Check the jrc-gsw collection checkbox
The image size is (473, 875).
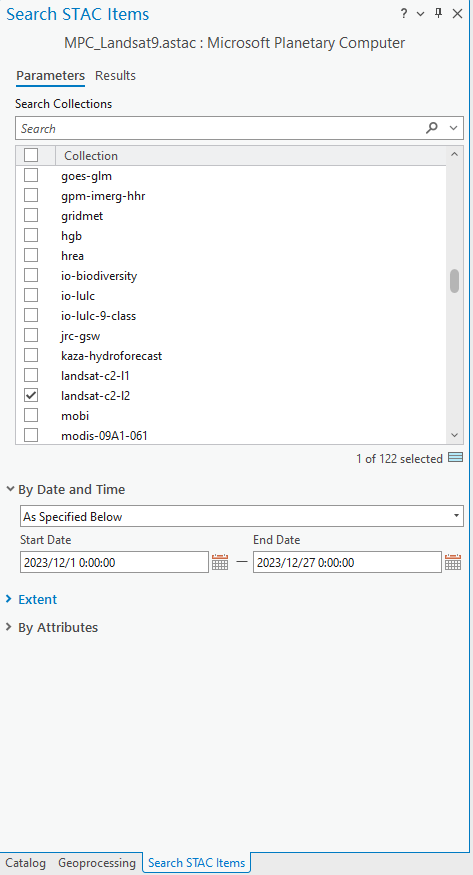pyautogui.click(x=31, y=335)
